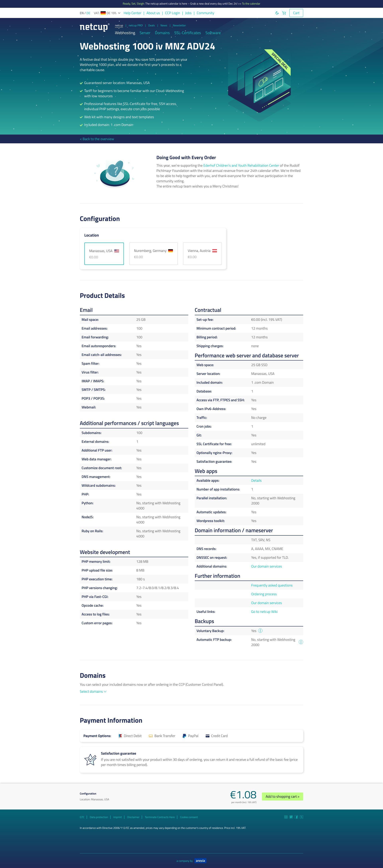Click the shopping cart icon in header
The image size is (383, 868).
284,13
